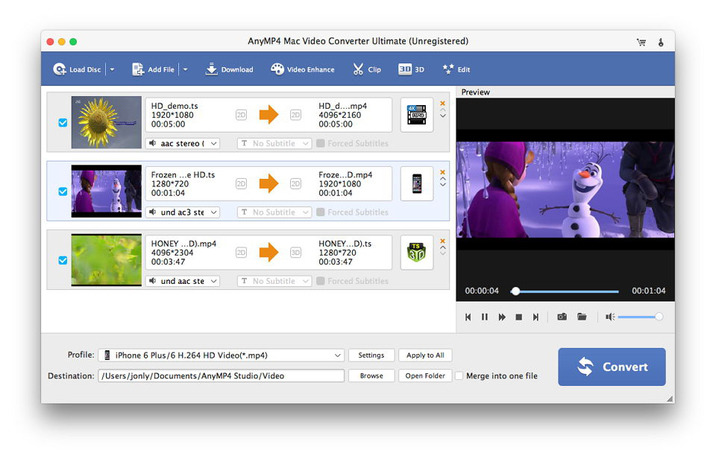
Task: Click the Load Disc toolbar button
Action: click(x=77, y=69)
